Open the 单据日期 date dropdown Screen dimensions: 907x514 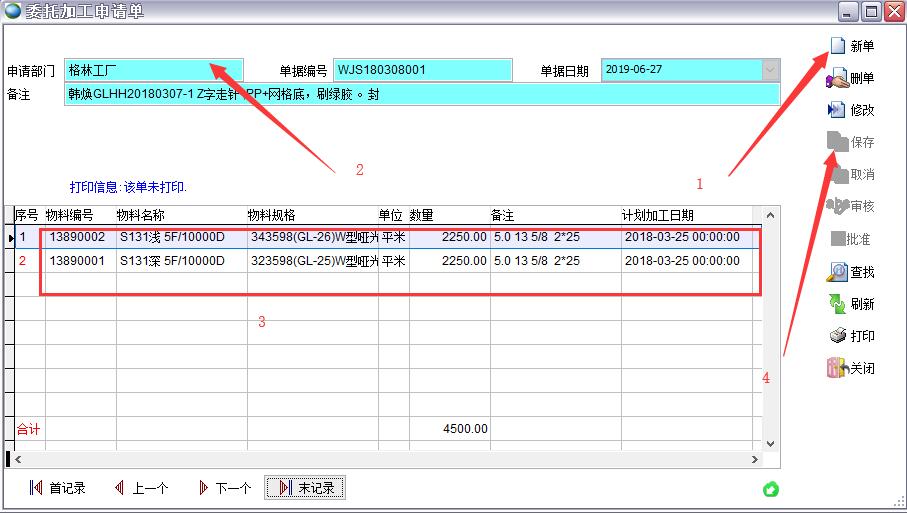770,70
